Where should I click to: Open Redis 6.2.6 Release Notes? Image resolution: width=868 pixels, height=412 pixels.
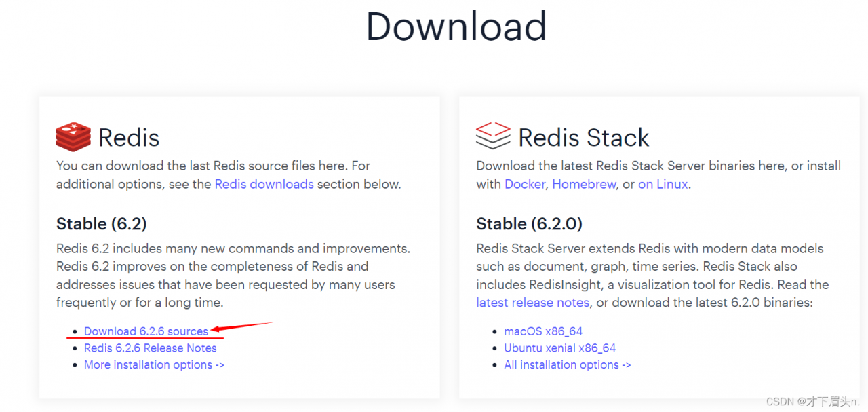click(151, 348)
